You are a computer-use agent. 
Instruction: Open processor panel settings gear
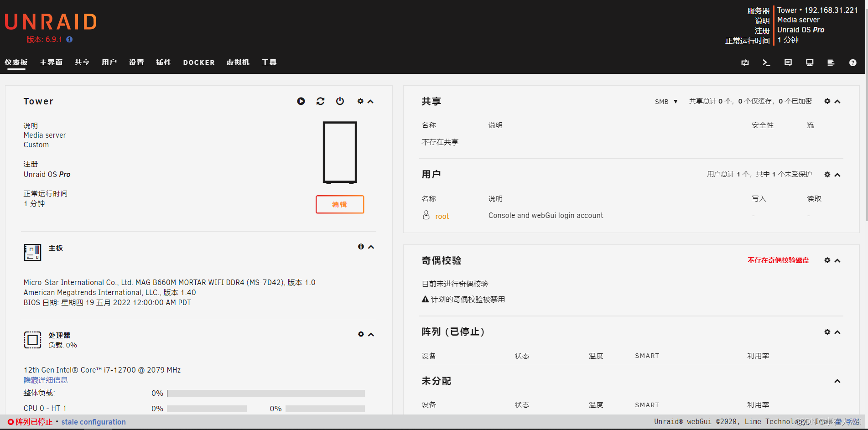(361, 334)
